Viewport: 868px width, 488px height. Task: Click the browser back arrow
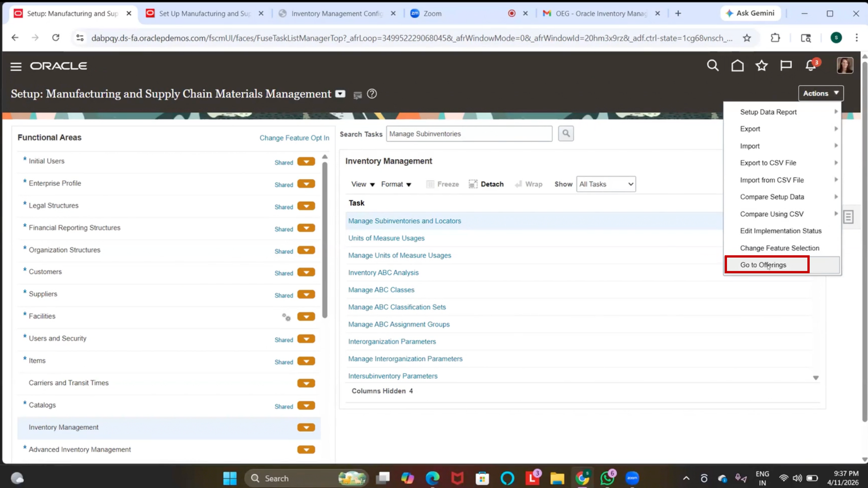point(15,38)
